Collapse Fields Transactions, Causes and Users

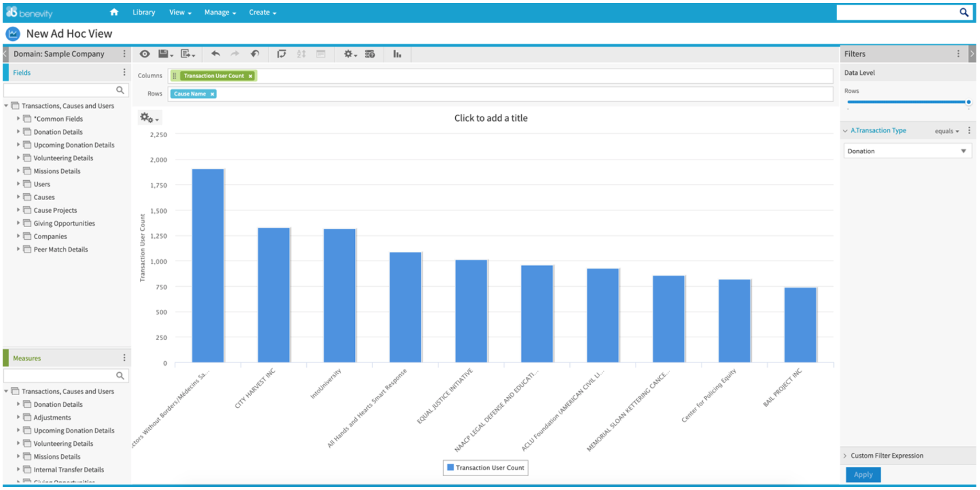(x=6, y=106)
